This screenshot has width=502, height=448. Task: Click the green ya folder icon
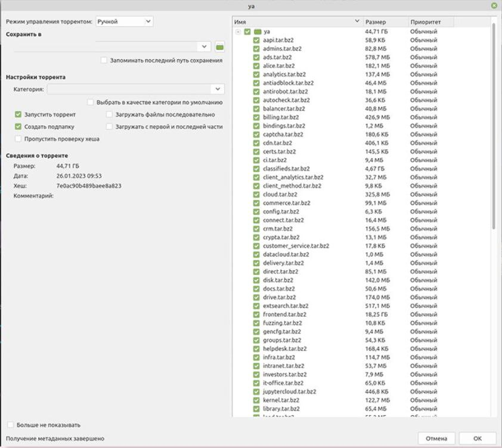[x=258, y=32]
